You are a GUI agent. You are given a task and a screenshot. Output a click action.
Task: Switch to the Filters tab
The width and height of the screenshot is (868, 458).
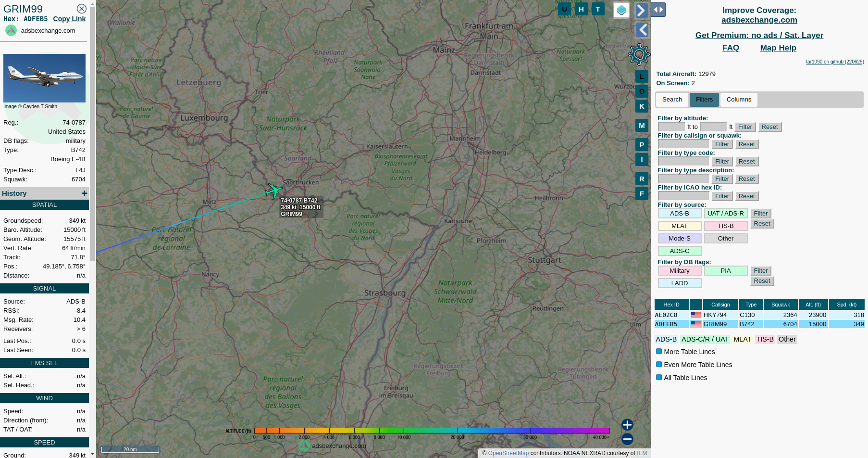704,100
